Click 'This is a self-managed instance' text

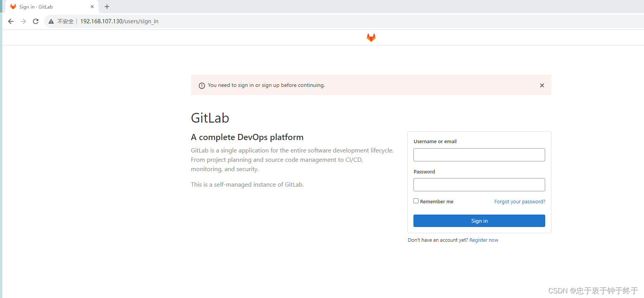247,185
